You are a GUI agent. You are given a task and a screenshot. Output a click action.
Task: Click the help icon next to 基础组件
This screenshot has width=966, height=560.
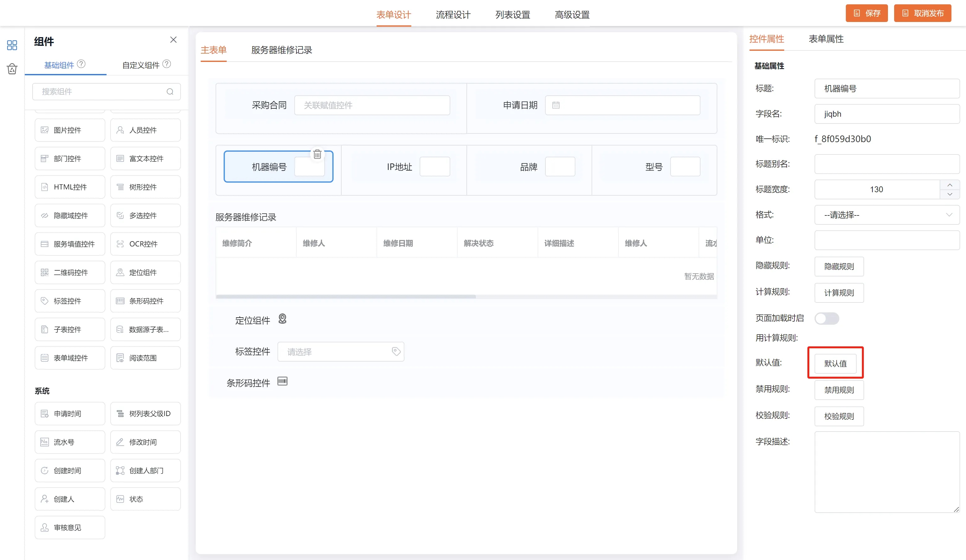pos(81,64)
